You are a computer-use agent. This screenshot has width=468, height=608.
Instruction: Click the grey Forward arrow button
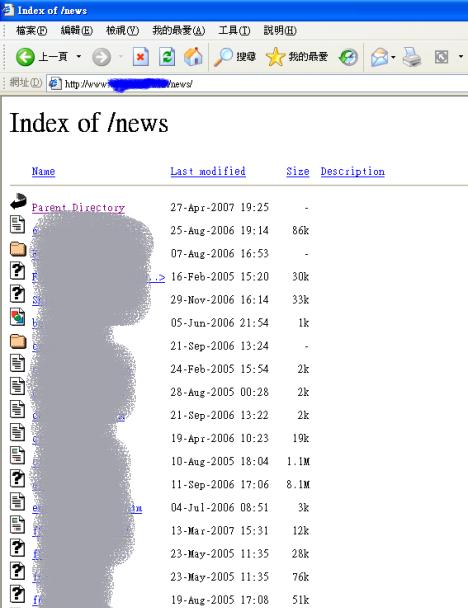(x=101, y=57)
